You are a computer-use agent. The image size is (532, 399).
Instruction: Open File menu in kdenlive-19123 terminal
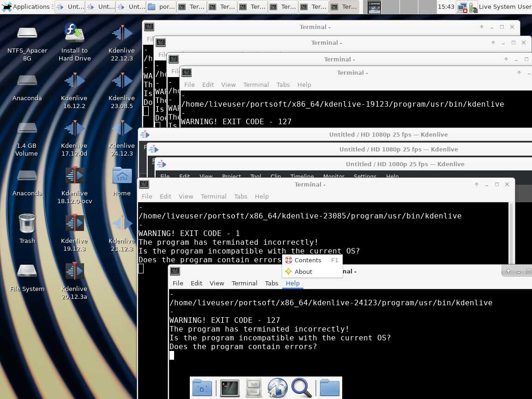pyautogui.click(x=189, y=85)
